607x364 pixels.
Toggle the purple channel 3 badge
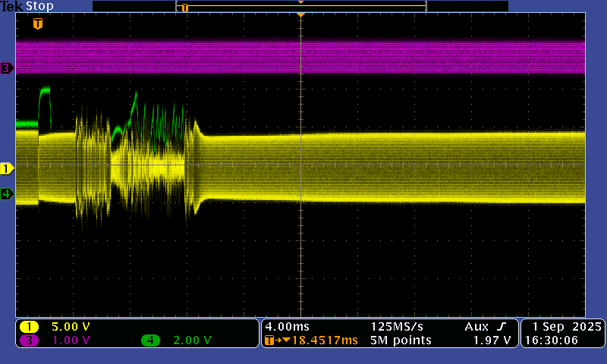(x=30, y=340)
